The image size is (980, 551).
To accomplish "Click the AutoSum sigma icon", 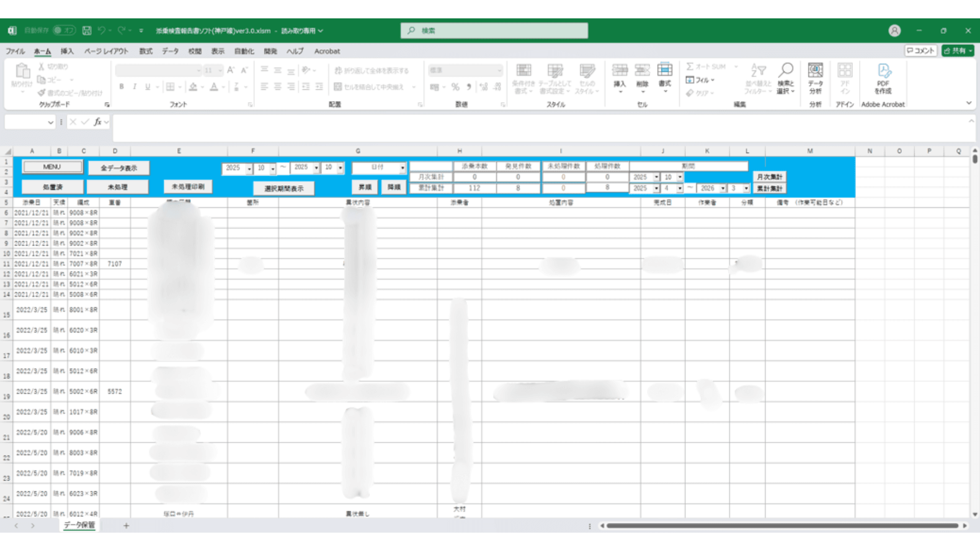I will (x=690, y=66).
